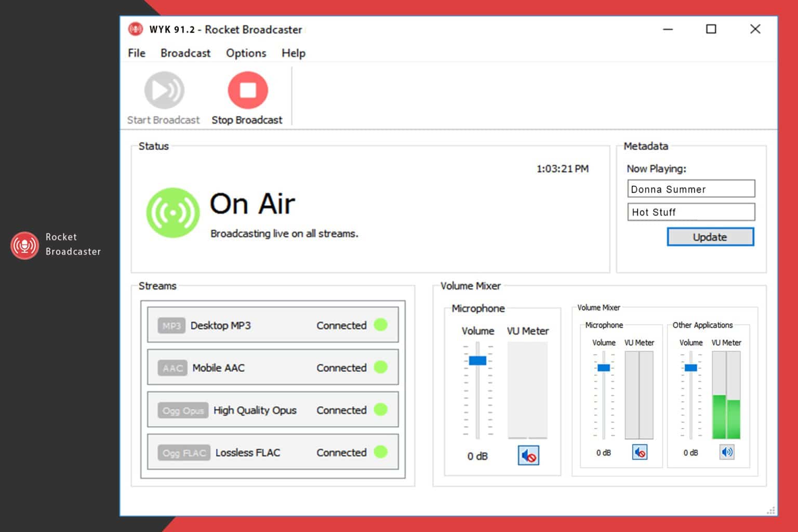798x532 pixels.
Task: Click the Donna Summer artist field
Action: coord(691,189)
